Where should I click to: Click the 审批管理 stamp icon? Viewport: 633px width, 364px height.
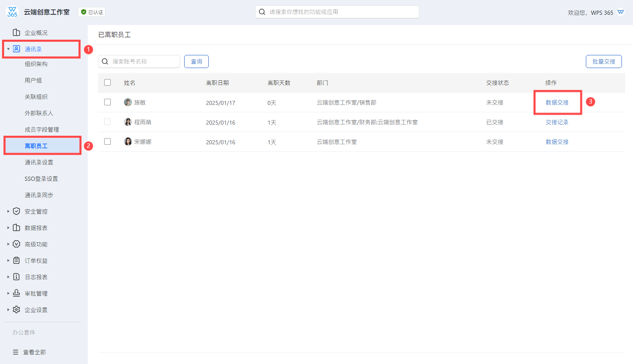(x=16, y=293)
